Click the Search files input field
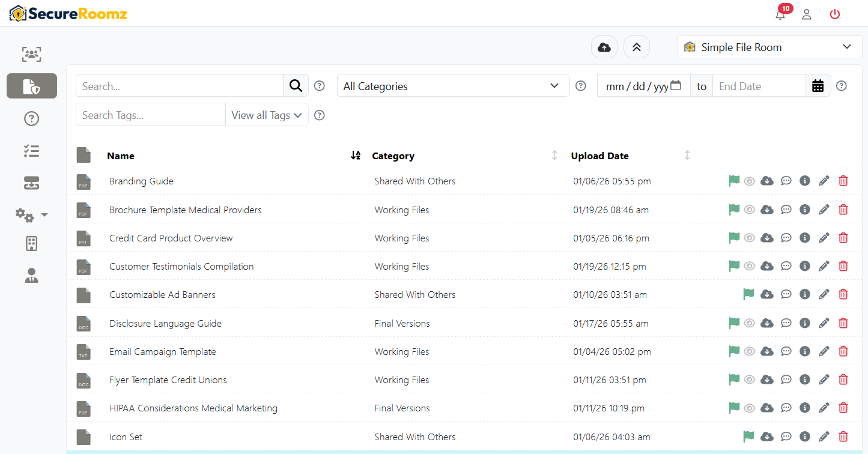Screen dimensions: 868x454 [180, 86]
